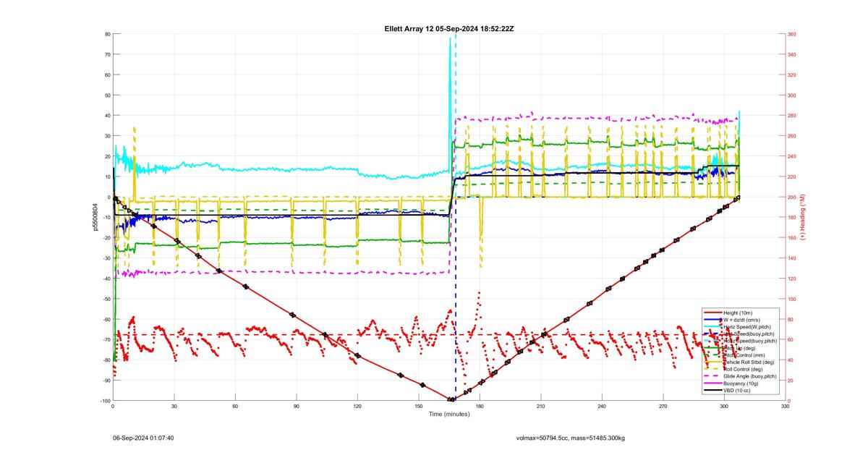Select 'Pitch Control (mm)' legend entry
868x450 pixels.
click(x=744, y=355)
